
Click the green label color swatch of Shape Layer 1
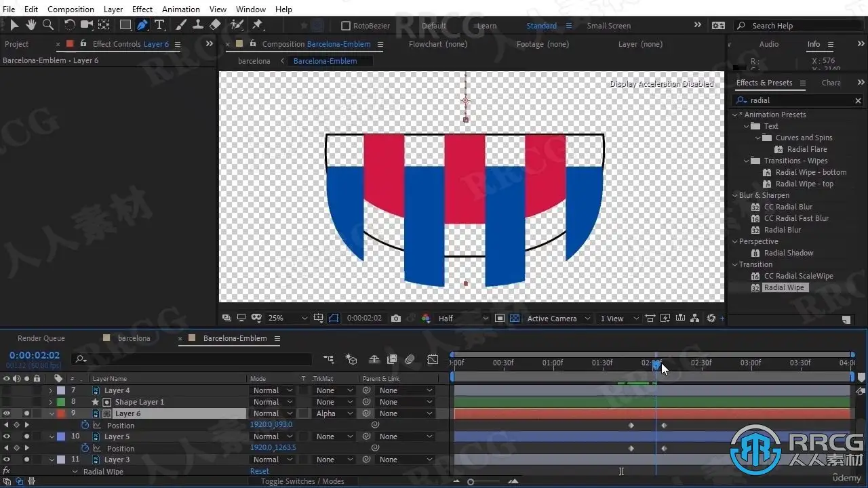pyautogui.click(x=61, y=403)
